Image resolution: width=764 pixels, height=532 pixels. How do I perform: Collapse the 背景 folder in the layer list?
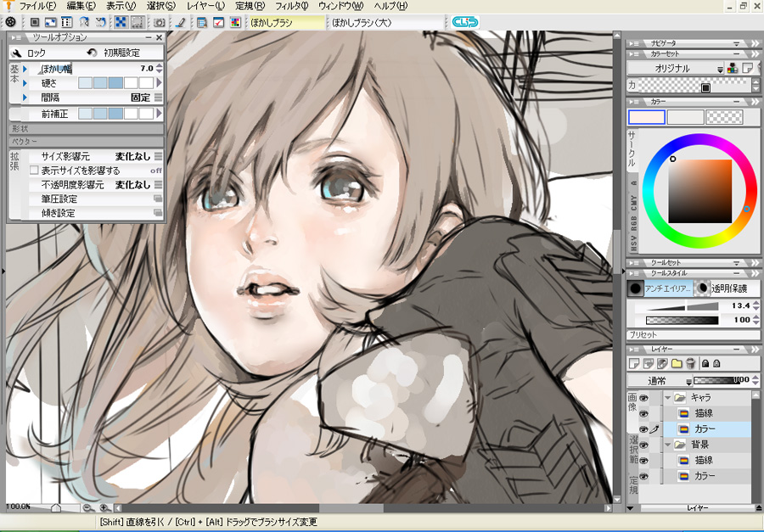[x=667, y=445]
